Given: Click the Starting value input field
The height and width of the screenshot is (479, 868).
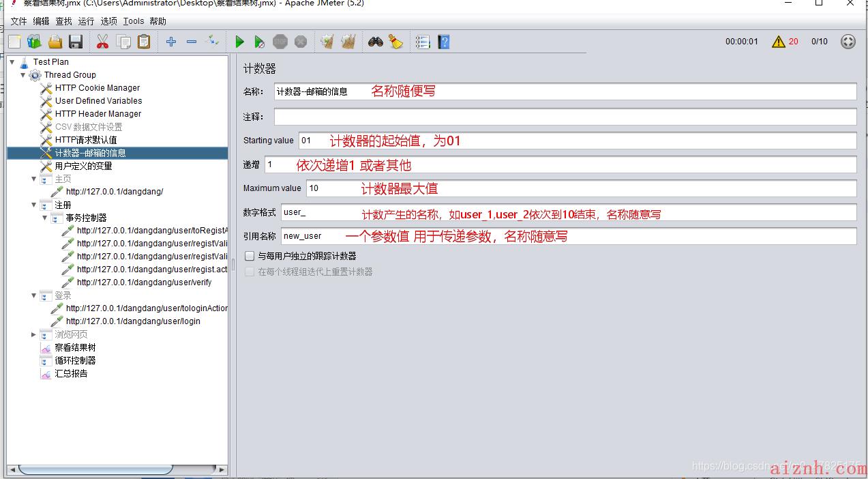Looking at the screenshot, I should [x=578, y=141].
